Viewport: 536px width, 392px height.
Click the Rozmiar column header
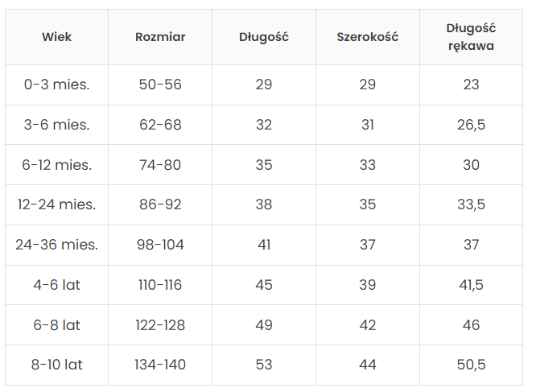pos(160,37)
